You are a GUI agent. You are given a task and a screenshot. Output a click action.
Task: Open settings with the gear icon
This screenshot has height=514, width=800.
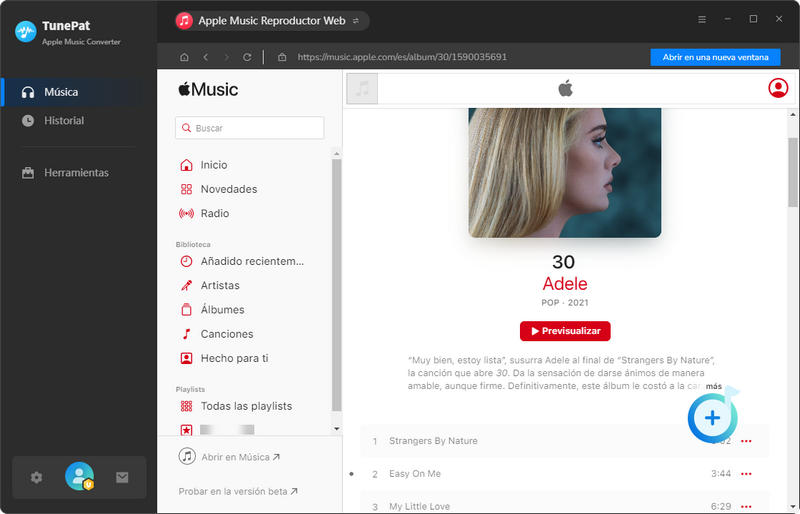[37, 477]
